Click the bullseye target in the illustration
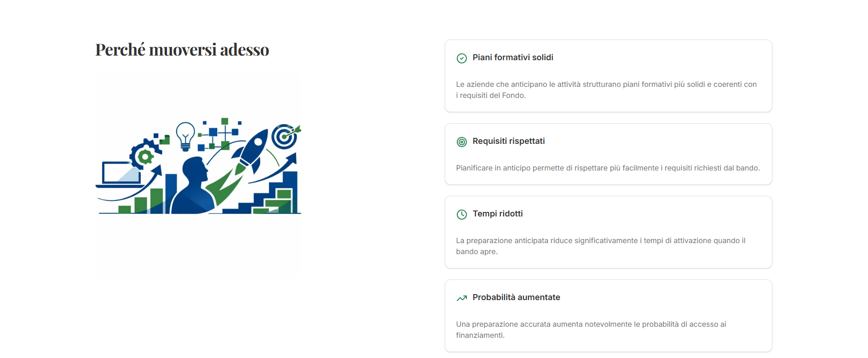Screen dimensions: 868x358 [284, 136]
